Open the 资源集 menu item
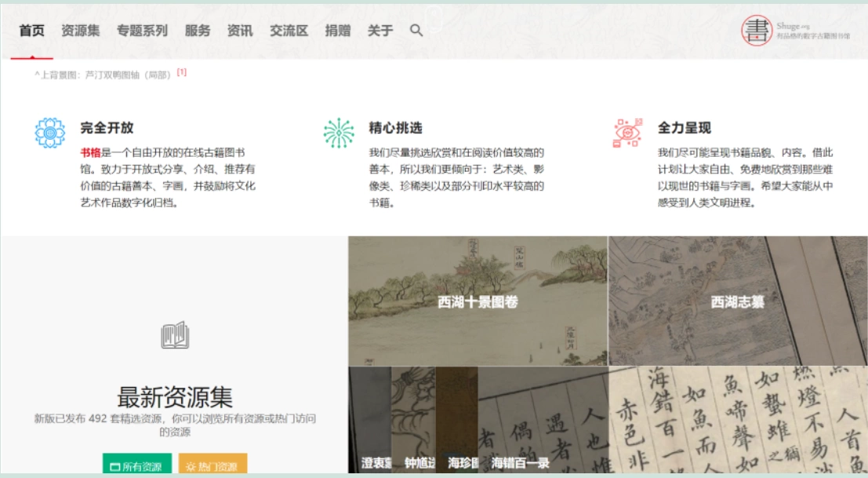 click(80, 31)
